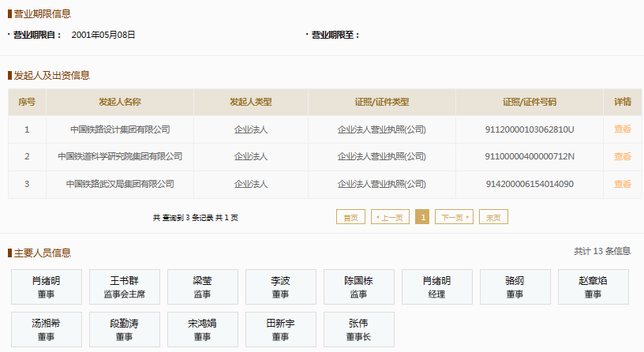Select the 骆纲 董事 personnel card

pos(515,286)
